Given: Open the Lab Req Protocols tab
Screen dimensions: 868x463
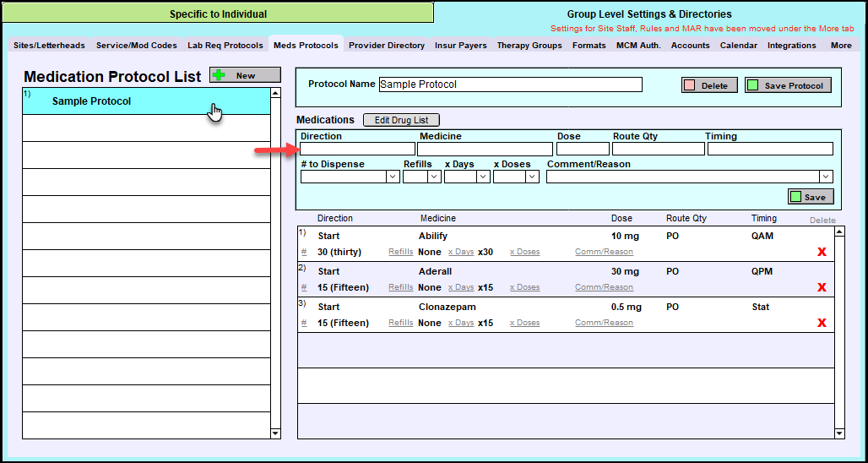Looking at the screenshot, I should click(225, 46).
